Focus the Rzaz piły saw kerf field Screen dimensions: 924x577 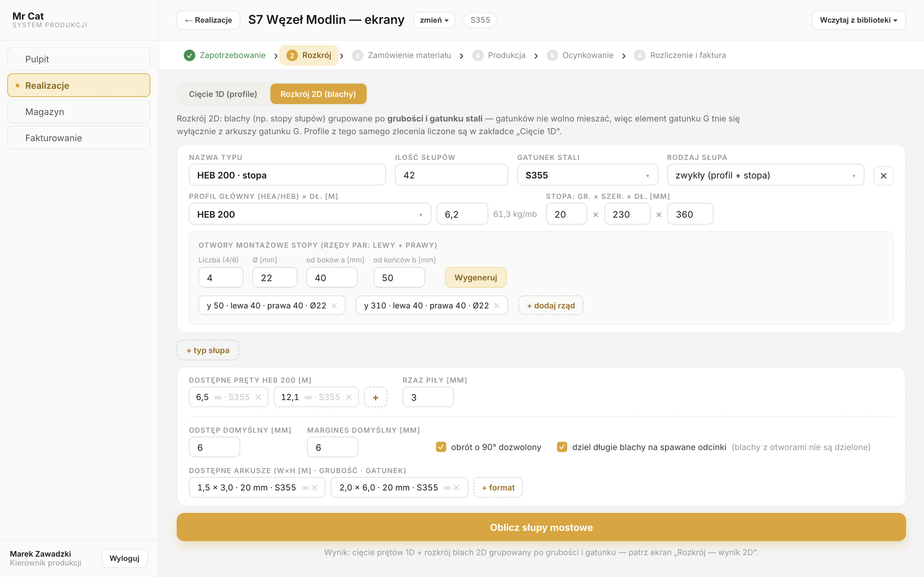[x=428, y=397]
